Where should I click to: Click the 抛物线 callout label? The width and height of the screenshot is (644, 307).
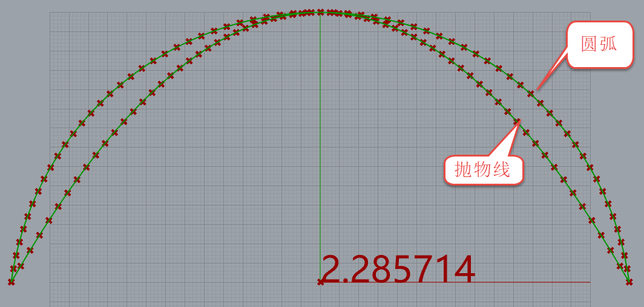(484, 170)
